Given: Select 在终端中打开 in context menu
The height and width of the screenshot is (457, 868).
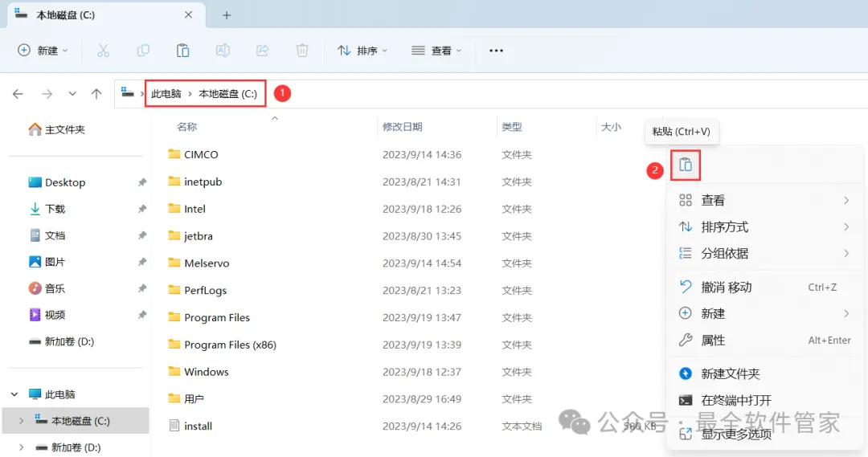Looking at the screenshot, I should click(764, 400).
